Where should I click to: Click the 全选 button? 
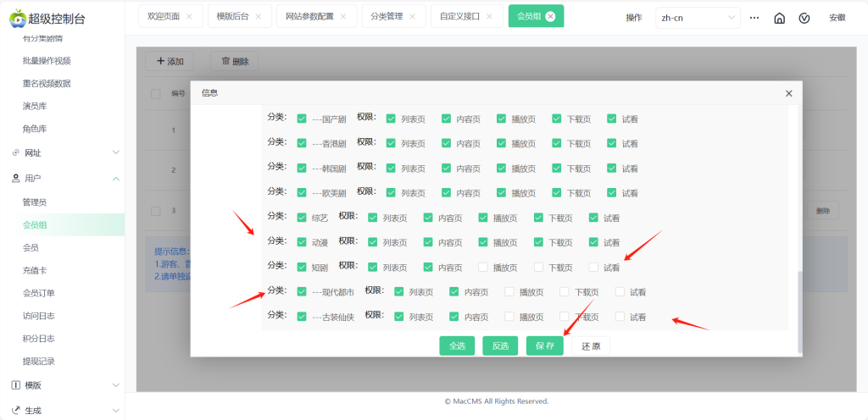tap(457, 345)
